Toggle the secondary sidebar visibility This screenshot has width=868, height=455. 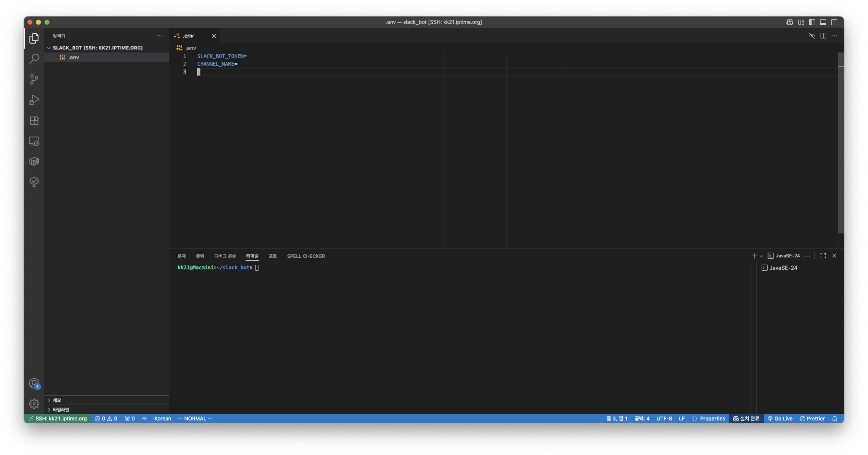coord(834,22)
